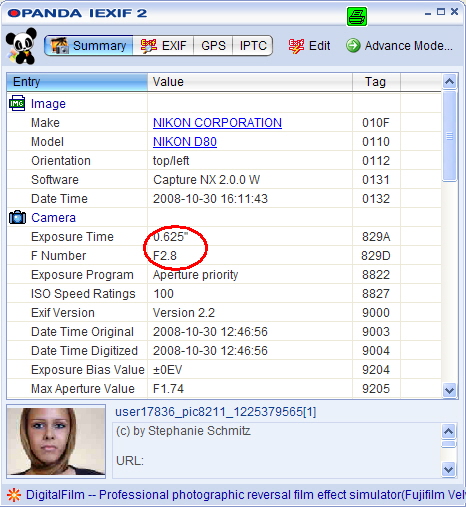Click the file name user17836_pic8211_1225379565[1]
The width and height of the screenshot is (466, 507).
pos(216,412)
